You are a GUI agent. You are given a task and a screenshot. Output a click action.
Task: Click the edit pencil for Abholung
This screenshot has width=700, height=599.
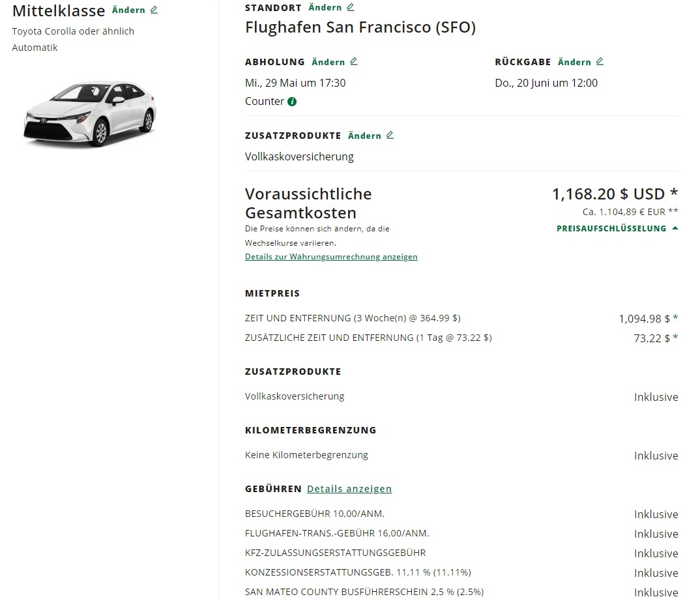pos(354,62)
